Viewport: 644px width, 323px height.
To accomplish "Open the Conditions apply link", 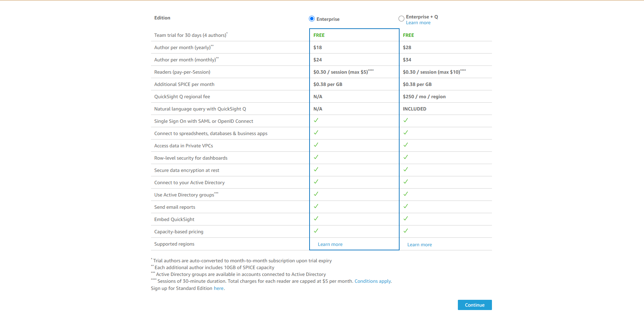I will tap(373, 281).
